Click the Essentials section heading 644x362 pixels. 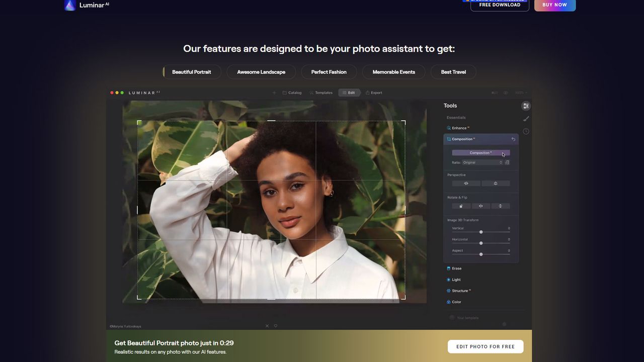[456, 118]
